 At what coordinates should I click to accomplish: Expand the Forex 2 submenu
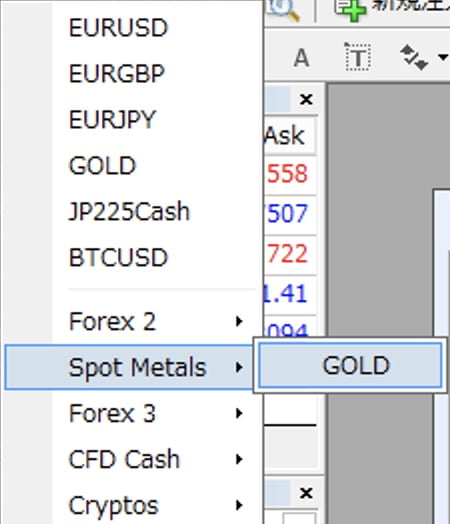(158, 321)
